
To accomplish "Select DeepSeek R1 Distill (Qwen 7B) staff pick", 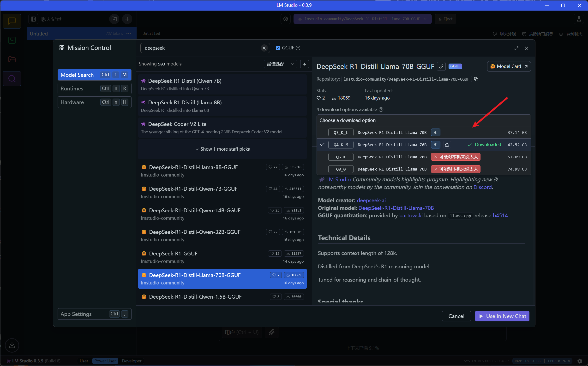I will point(222,84).
